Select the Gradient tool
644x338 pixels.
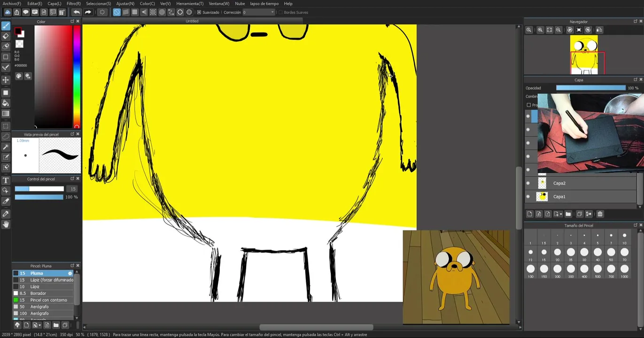point(6,114)
